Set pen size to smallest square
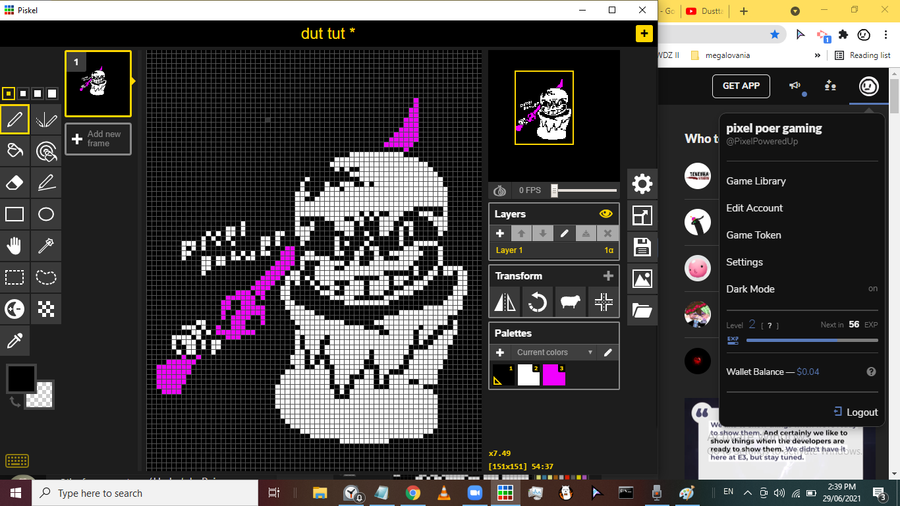Screen dimensions: 900x506 tap(8, 93)
